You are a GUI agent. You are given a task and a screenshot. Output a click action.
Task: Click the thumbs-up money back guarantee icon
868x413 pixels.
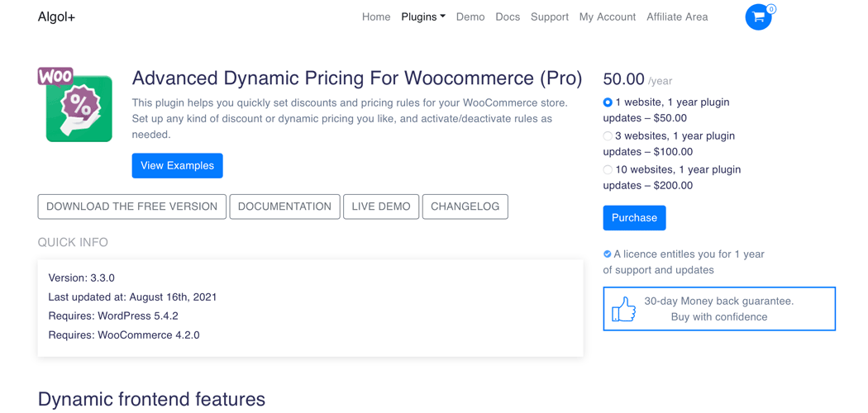pyautogui.click(x=624, y=309)
